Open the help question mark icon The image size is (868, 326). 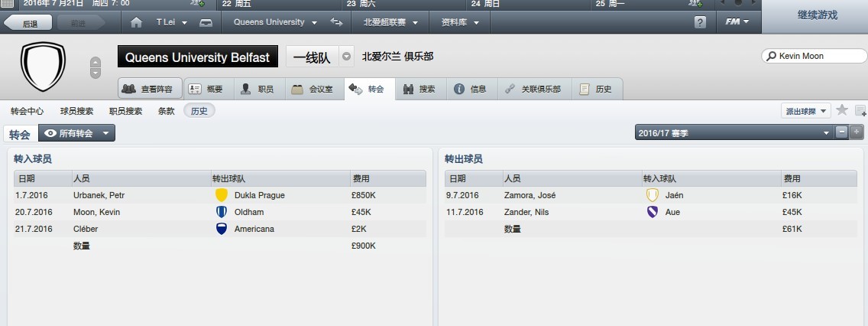click(700, 22)
